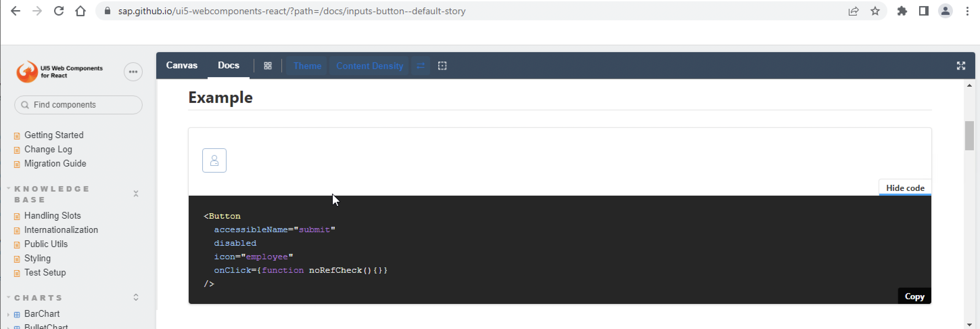This screenshot has height=329, width=980.
Task: Switch to the Docs tab
Action: [x=228, y=65]
